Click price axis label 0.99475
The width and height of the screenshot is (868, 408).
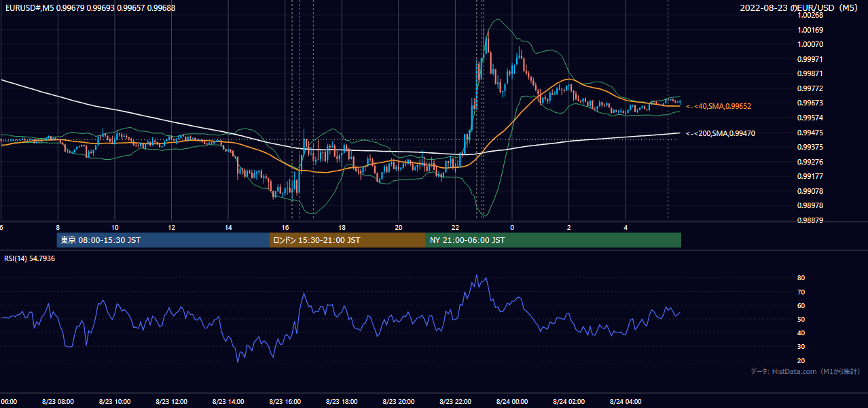coord(811,133)
